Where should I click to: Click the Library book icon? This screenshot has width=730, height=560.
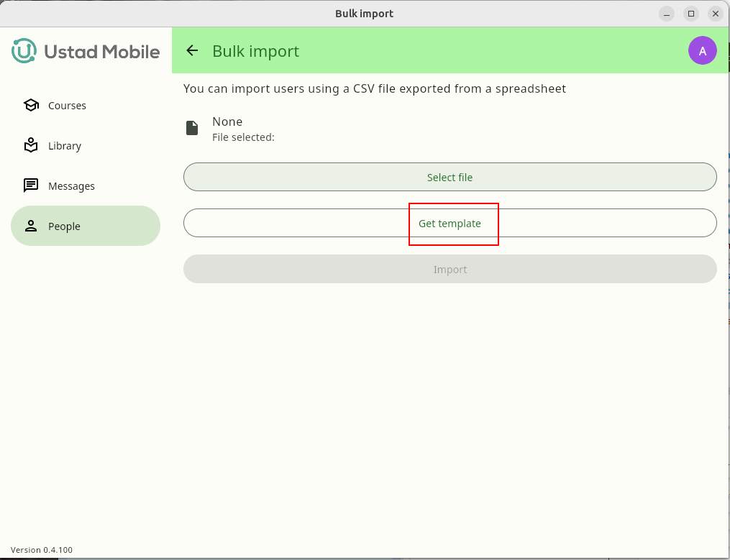(x=31, y=146)
